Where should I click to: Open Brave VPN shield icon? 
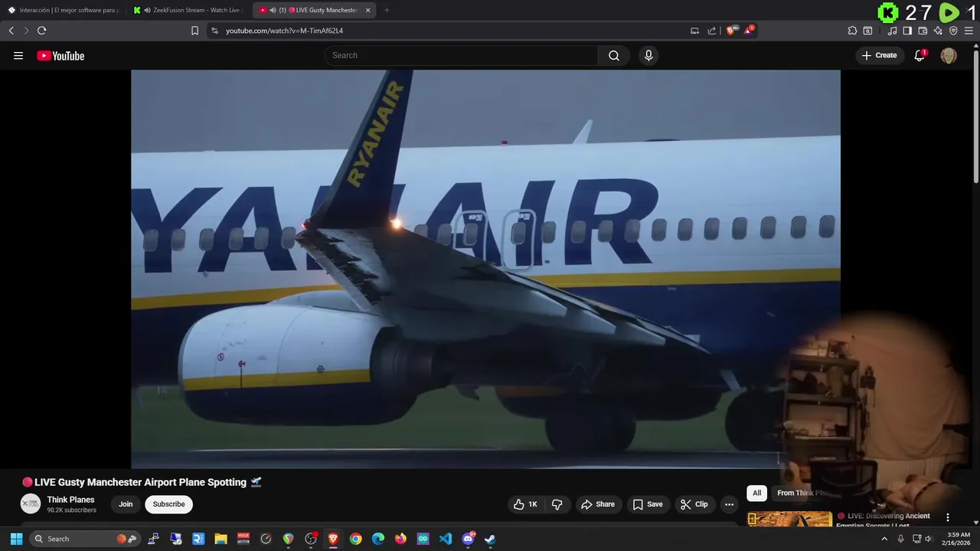coord(953,31)
